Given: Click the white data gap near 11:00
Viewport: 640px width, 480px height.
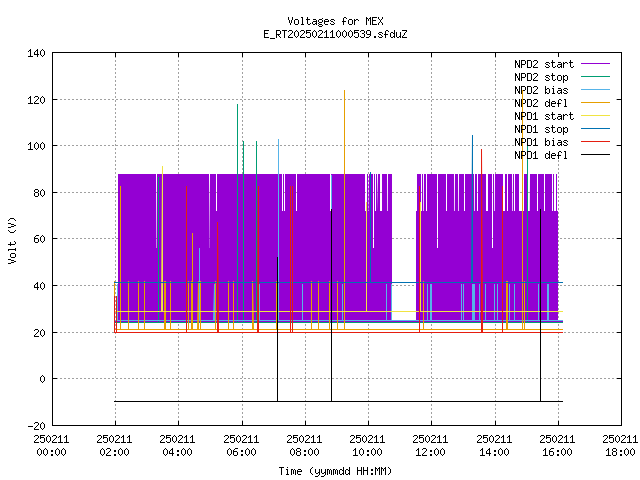Looking at the screenshot, I should pyautogui.click(x=404, y=247).
